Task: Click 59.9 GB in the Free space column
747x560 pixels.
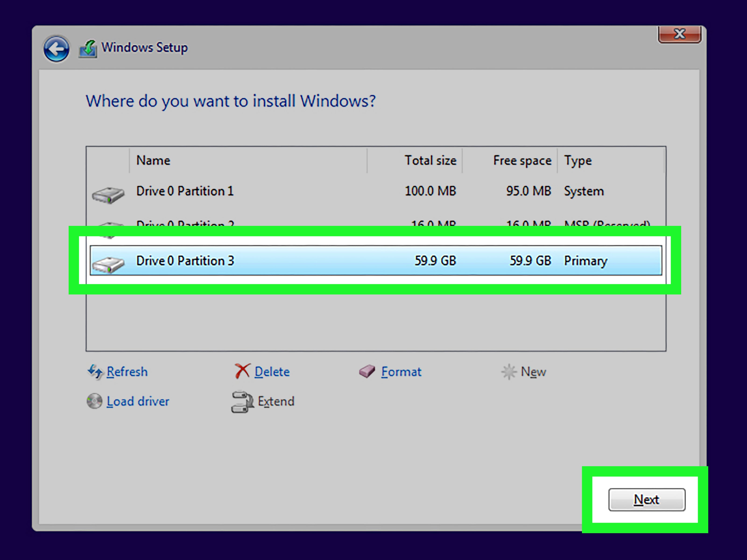Action: tap(530, 261)
